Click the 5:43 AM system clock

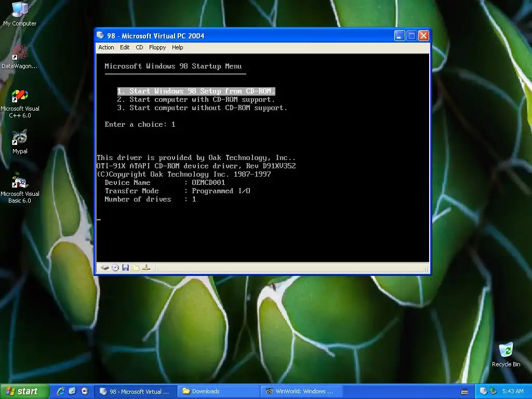tap(513, 391)
